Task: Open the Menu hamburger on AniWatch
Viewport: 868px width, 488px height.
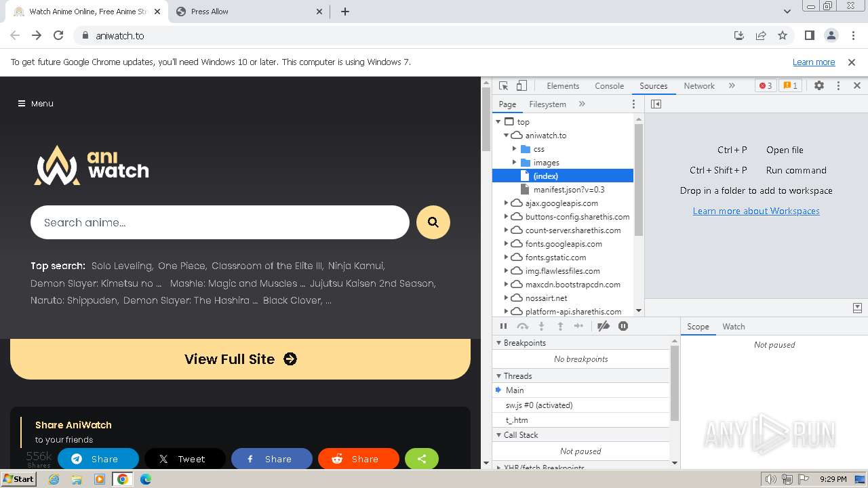Action: tap(35, 104)
